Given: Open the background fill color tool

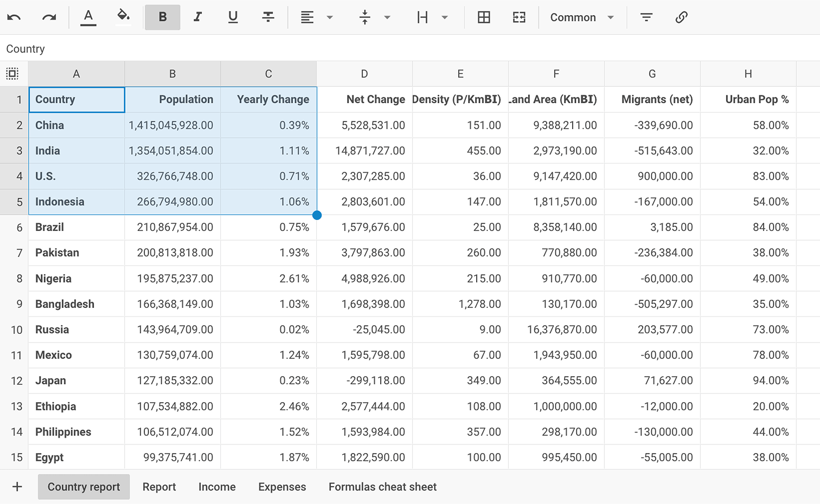Looking at the screenshot, I should coord(123,17).
